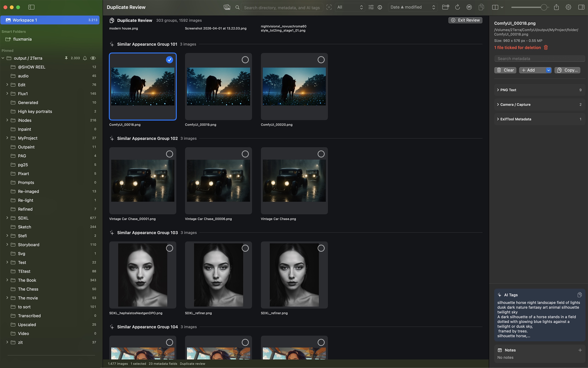This screenshot has height=368, width=588.
Task: Expand the Flux1 folder chevron
Action: pos(7,93)
